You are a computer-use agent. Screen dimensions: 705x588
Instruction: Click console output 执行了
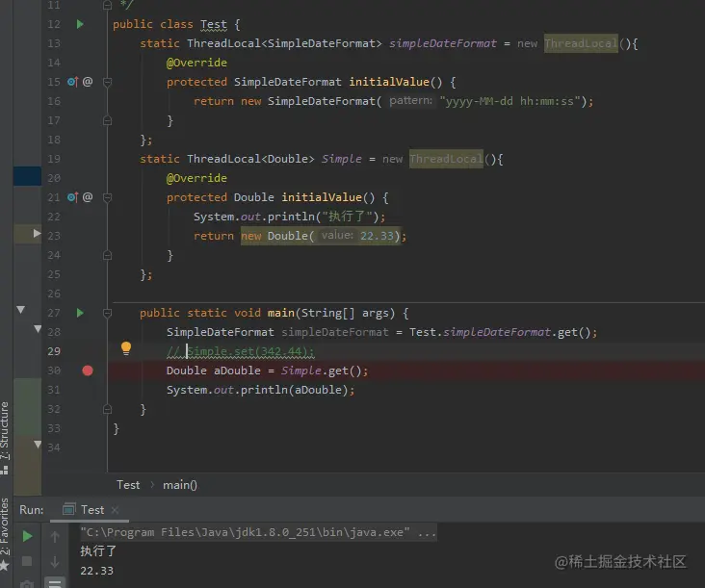coord(98,550)
